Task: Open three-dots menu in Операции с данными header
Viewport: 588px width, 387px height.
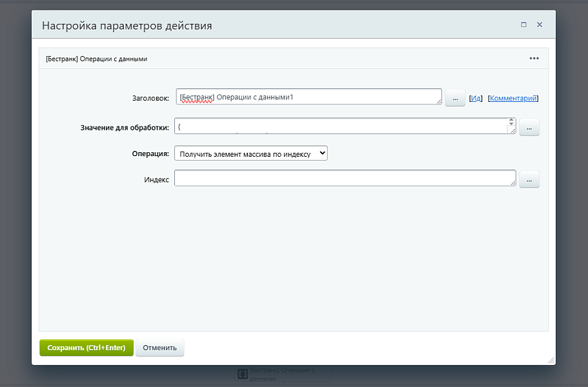Action: click(x=534, y=58)
